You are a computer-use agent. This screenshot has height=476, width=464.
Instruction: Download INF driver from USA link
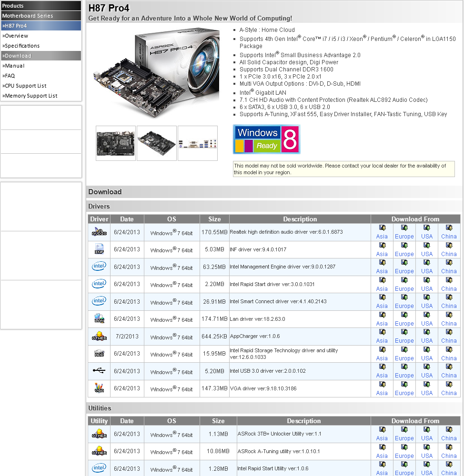point(427,254)
